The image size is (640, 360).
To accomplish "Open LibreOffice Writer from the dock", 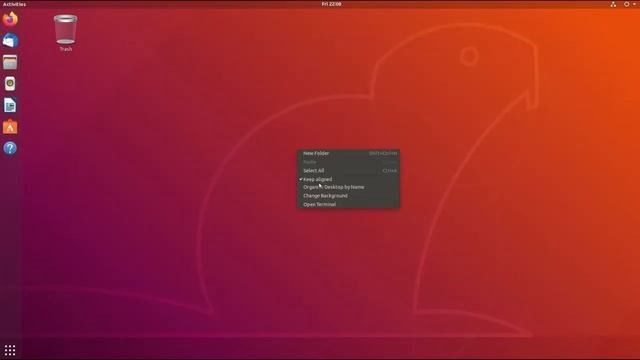I will (10, 105).
